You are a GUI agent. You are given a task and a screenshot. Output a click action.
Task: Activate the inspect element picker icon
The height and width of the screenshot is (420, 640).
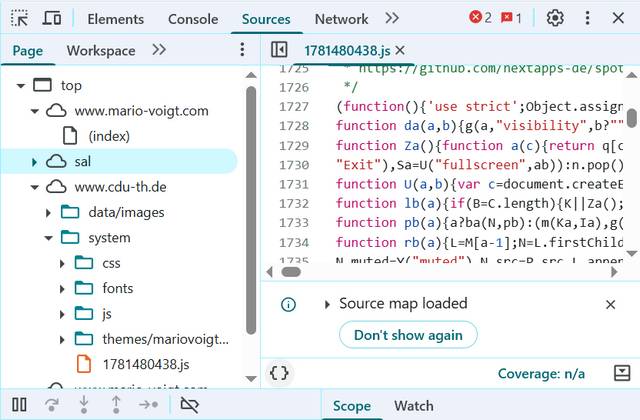click(x=19, y=18)
